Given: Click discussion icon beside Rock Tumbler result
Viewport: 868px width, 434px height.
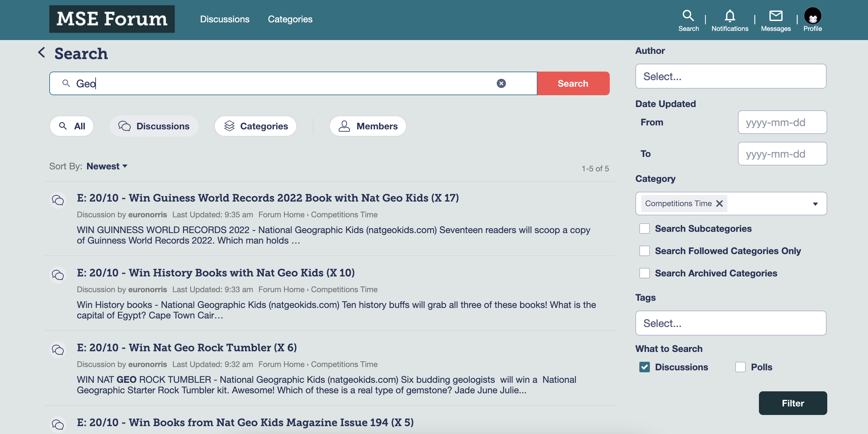Looking at the screenshot, I should (x=57, y=350).
